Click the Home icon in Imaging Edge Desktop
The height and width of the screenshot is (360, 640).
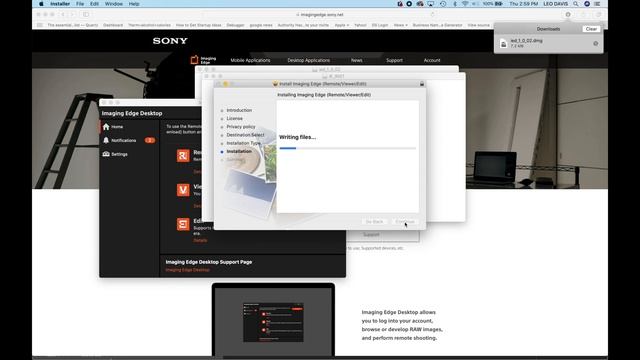tap(106, 127)
